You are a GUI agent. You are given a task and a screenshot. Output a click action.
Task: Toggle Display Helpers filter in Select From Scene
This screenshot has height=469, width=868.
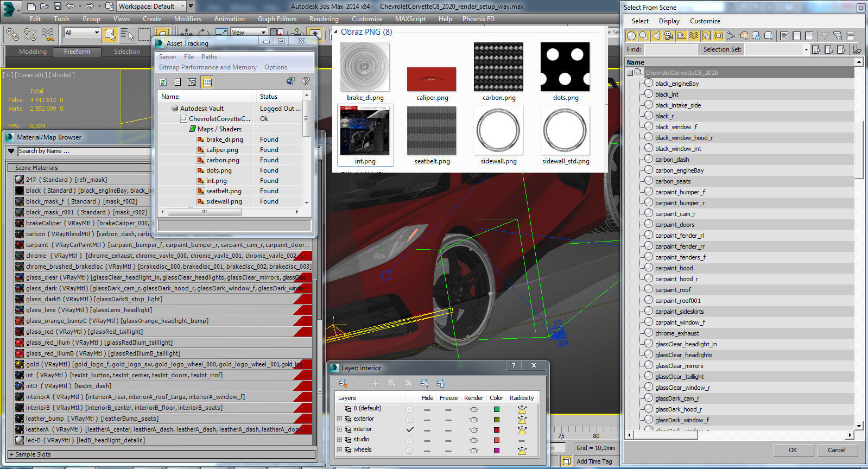681,36
